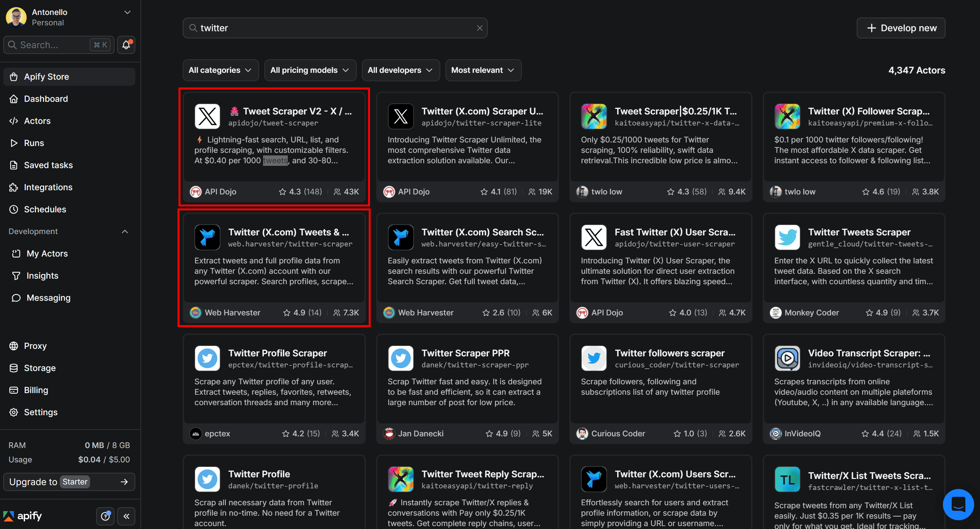Clear the twitter search query
Screen dimensions: 980x529
(x=479, y=28)
